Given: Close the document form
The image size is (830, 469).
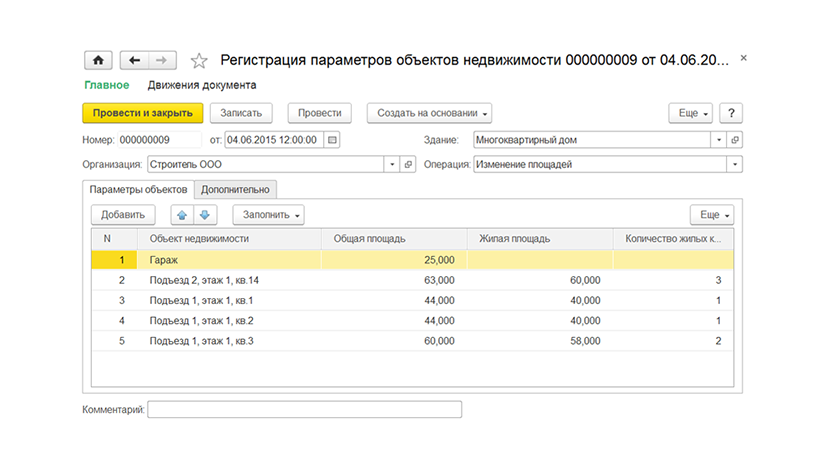Looking at the screenshot, I should [x=743, y=58].
